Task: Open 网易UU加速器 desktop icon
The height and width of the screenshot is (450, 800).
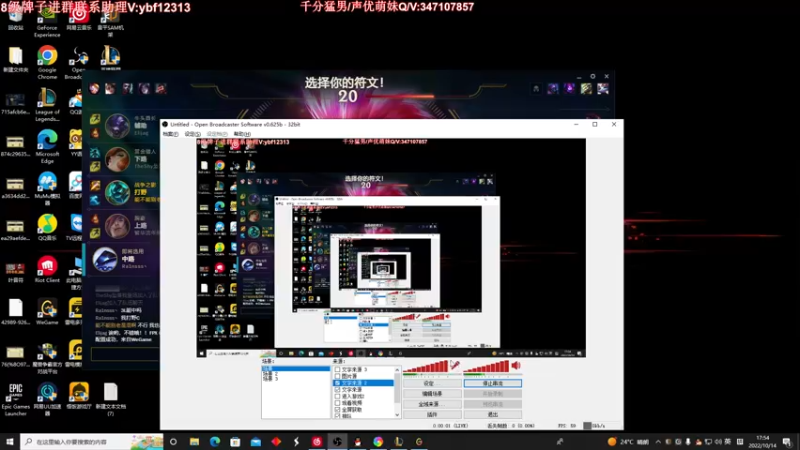Action: coord(47,400)
